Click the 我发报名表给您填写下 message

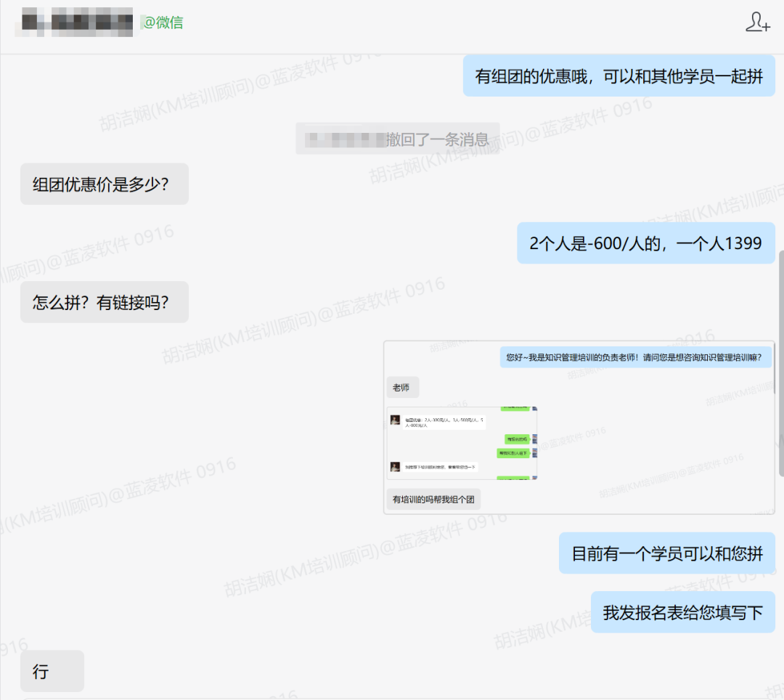[682, 612]
